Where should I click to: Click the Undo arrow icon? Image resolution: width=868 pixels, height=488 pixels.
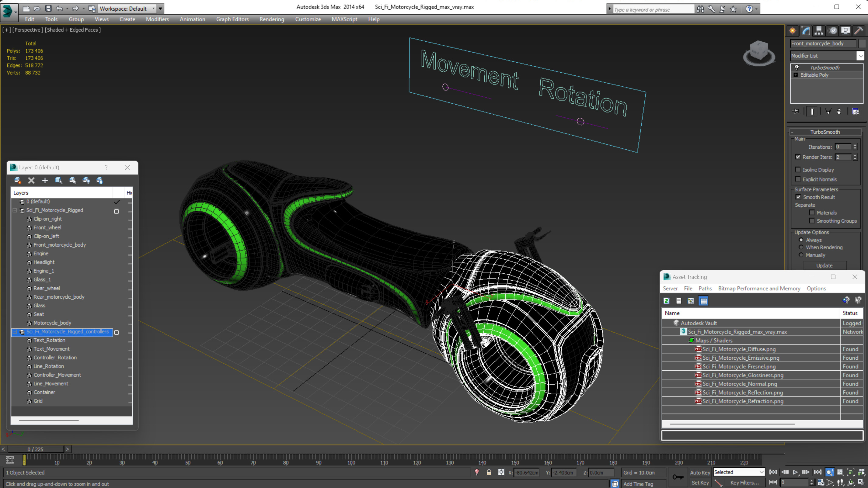[59, 9]
